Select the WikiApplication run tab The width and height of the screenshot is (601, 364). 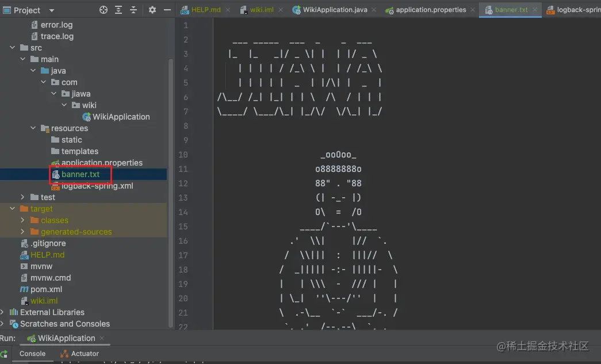[66, 338]
